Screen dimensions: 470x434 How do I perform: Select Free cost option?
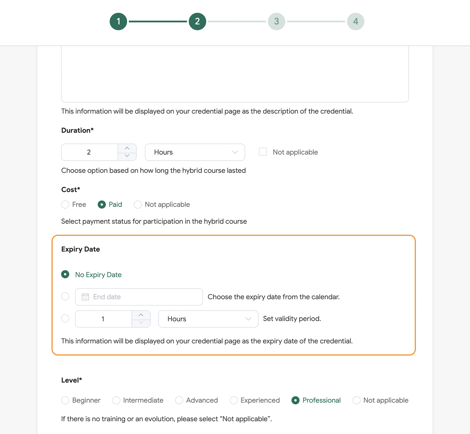pos(65,204)
